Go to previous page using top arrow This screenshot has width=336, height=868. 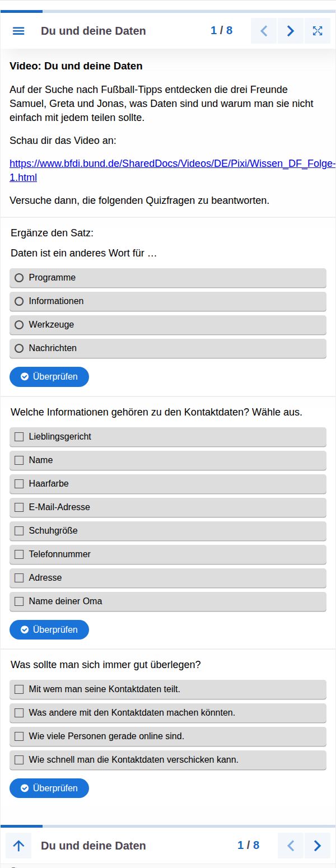coord(264,31)
